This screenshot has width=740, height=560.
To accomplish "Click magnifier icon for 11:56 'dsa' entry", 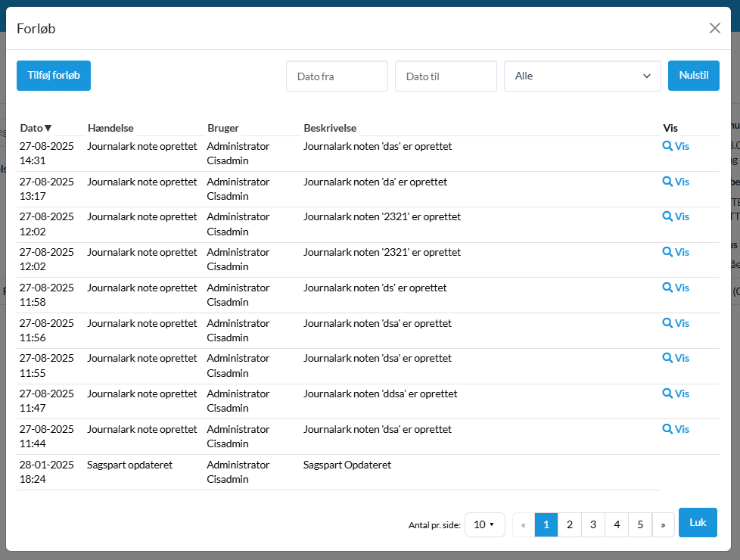I will (667, 323).
